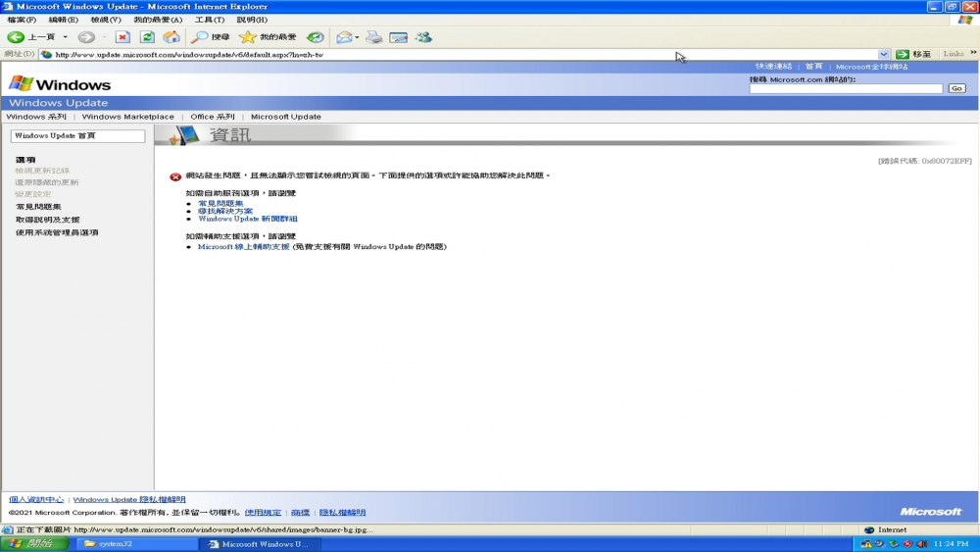The height and width of the screenshot is (552, 980).
Task: Click the Microsoft全球網站 header link
Action: 871,67
